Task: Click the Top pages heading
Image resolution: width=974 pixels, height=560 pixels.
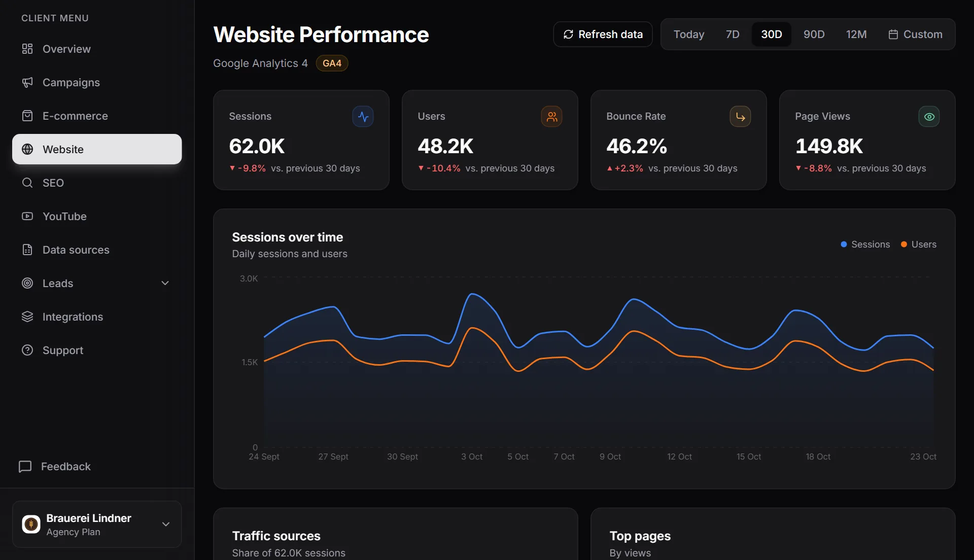Action: [x=640, y=536]
